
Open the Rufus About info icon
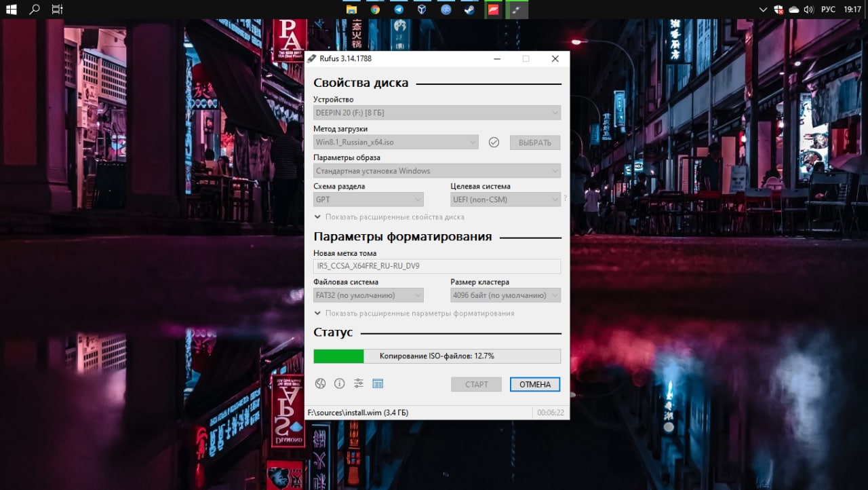(340, 383)
